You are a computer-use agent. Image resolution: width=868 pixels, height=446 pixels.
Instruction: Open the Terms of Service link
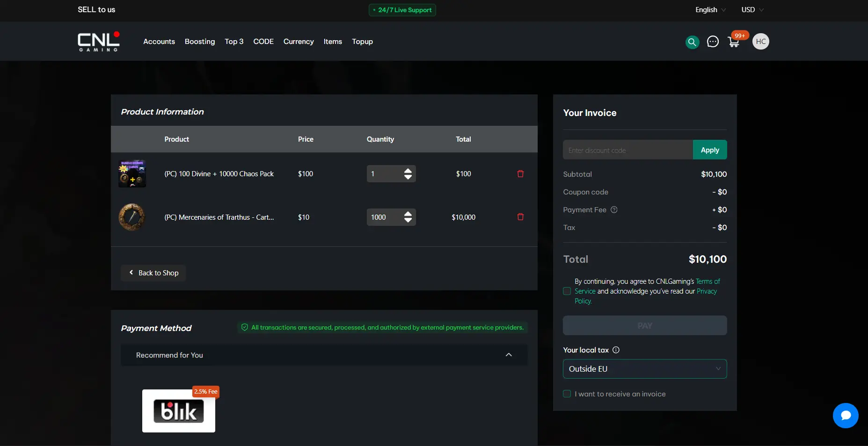click(x=708, y=281)
